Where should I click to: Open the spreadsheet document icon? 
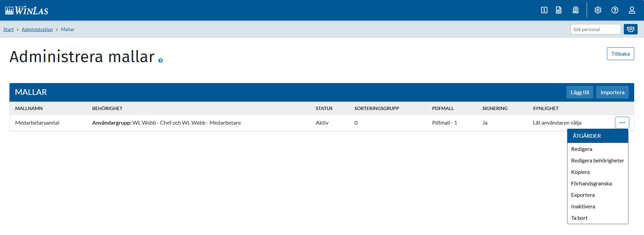[559, 10]
